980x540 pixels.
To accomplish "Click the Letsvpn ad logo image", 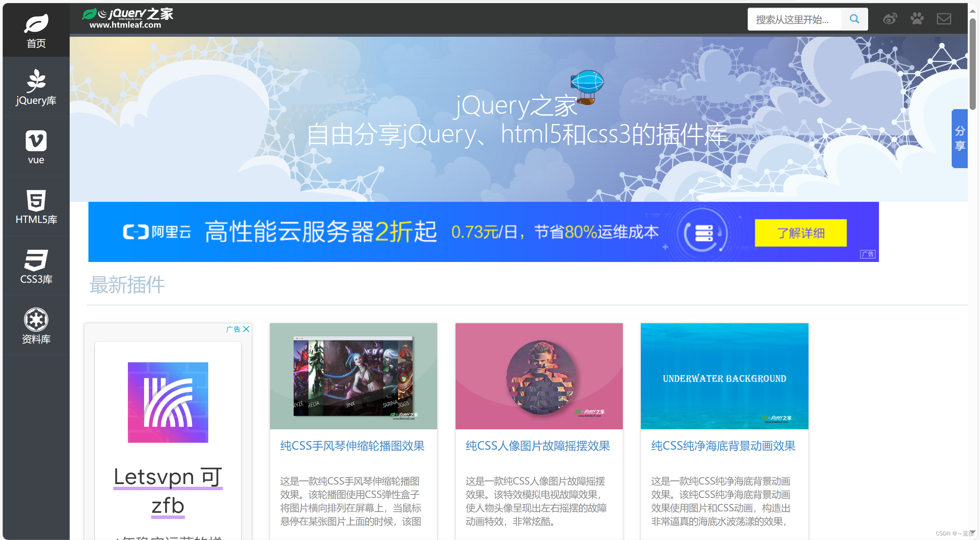I will click(168, 403).
